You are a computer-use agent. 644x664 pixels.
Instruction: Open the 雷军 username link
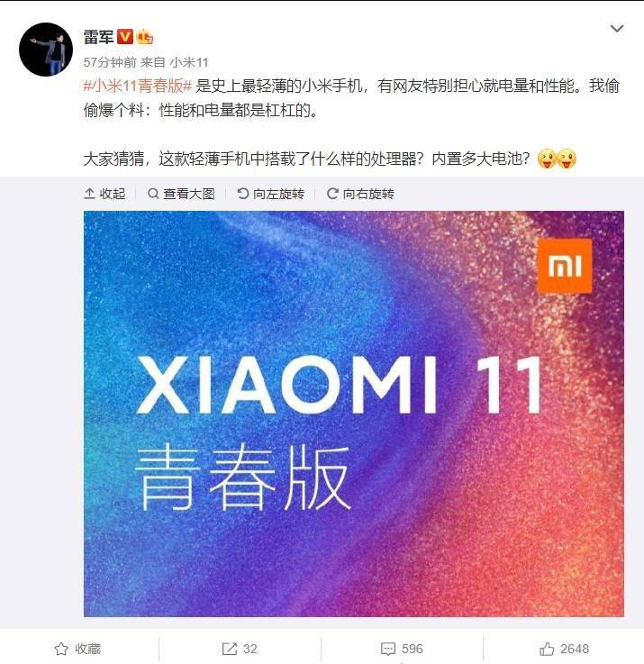pos(98,37)
